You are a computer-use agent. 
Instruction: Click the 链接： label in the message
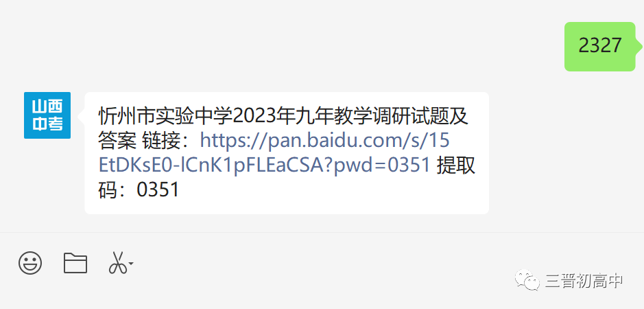(171, 141)
